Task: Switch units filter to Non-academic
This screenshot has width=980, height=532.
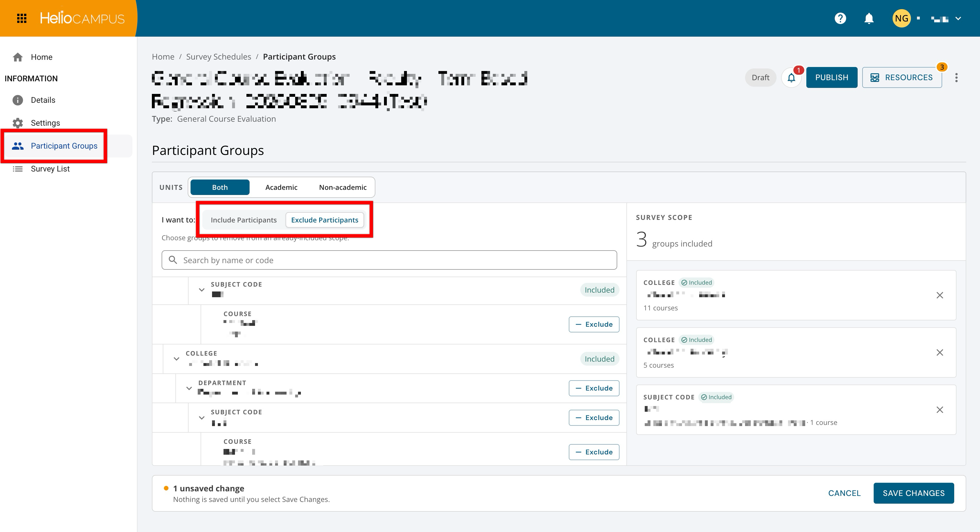Action: point(342,187)
